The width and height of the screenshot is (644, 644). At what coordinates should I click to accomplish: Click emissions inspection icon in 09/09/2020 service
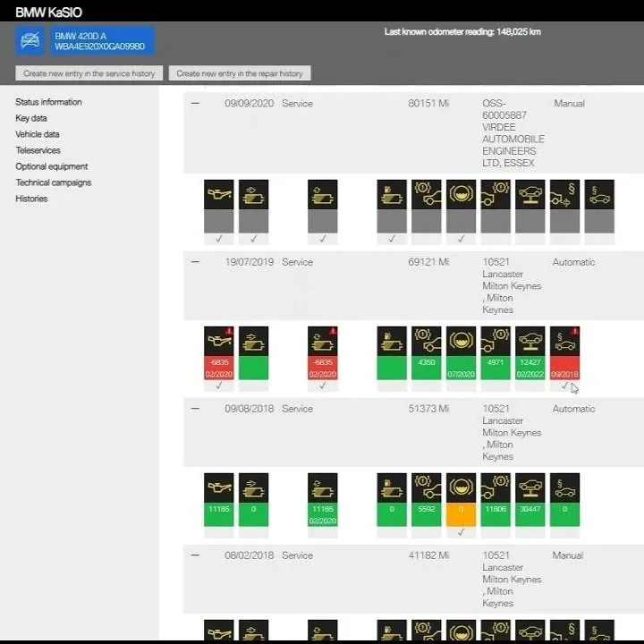[x=564, y=195]
